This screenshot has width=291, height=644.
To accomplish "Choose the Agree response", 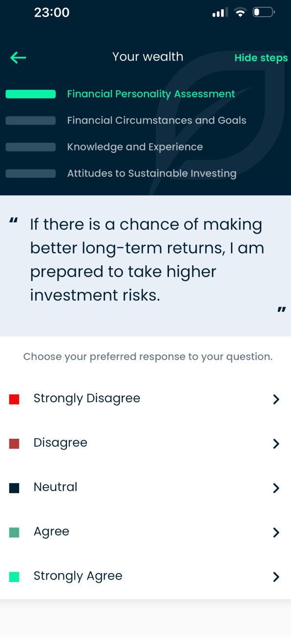I will coord(145,532).
